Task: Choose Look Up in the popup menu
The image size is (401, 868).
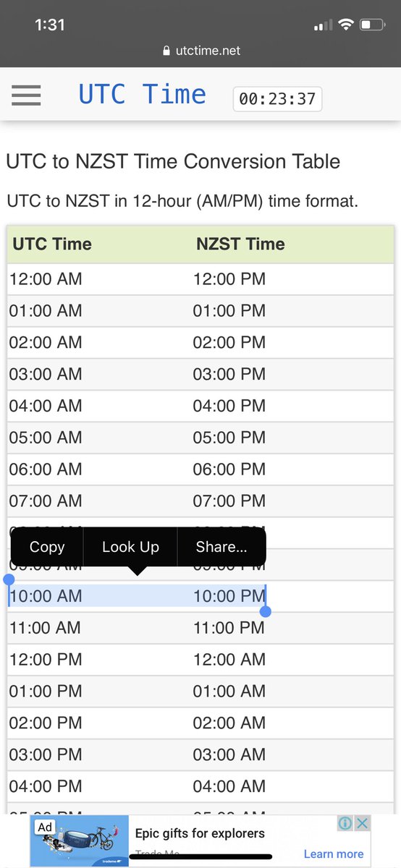Action: click(x=130, y=547)
